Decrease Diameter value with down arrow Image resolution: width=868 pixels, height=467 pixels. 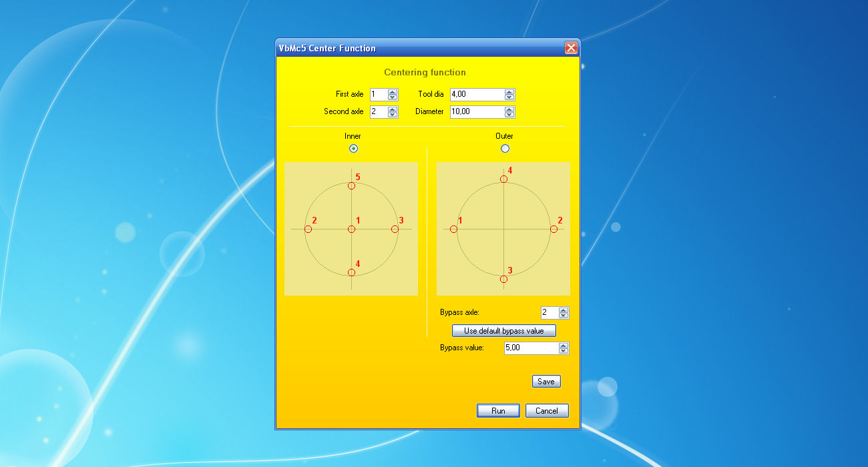click(509, 115)
